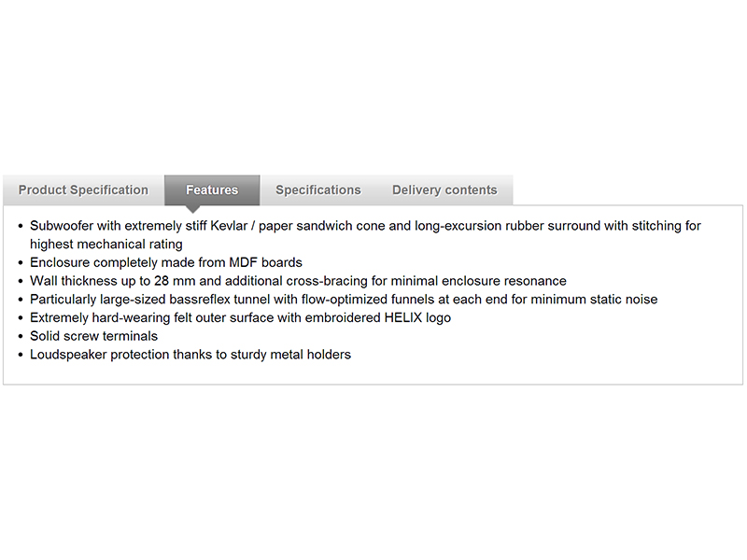
Task: Click the Enclosure made from MDF boards line
Action: [166, 262]
